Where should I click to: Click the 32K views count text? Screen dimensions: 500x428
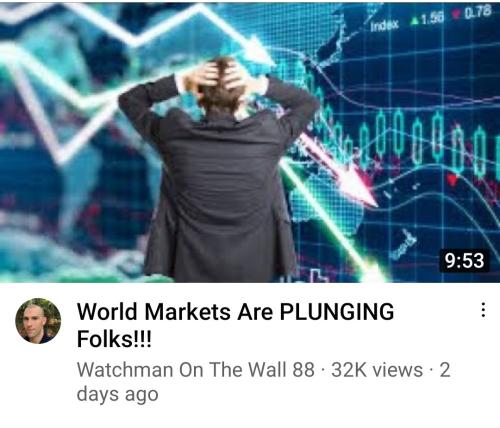click(x=377, y=370)
